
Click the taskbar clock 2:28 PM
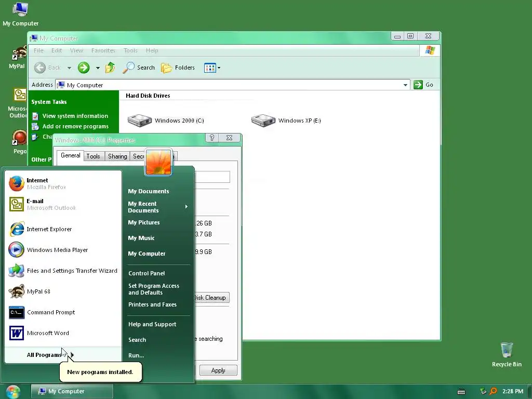[513, 392]
